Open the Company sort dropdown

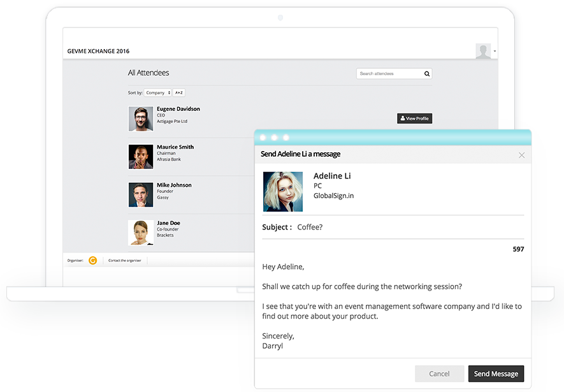pos(157,92)
